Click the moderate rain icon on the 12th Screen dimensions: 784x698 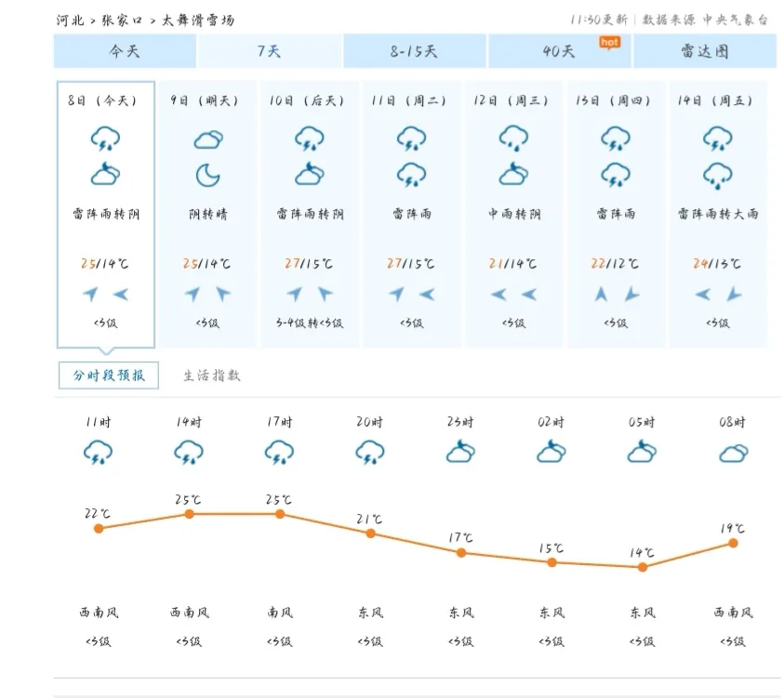point(514,138)
